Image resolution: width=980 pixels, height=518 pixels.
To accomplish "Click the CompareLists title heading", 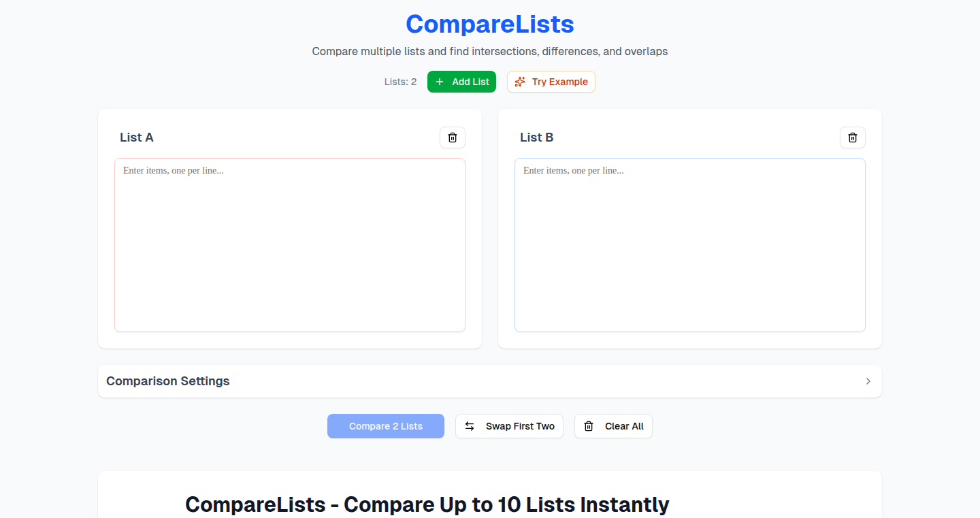I will click(490, 25).
